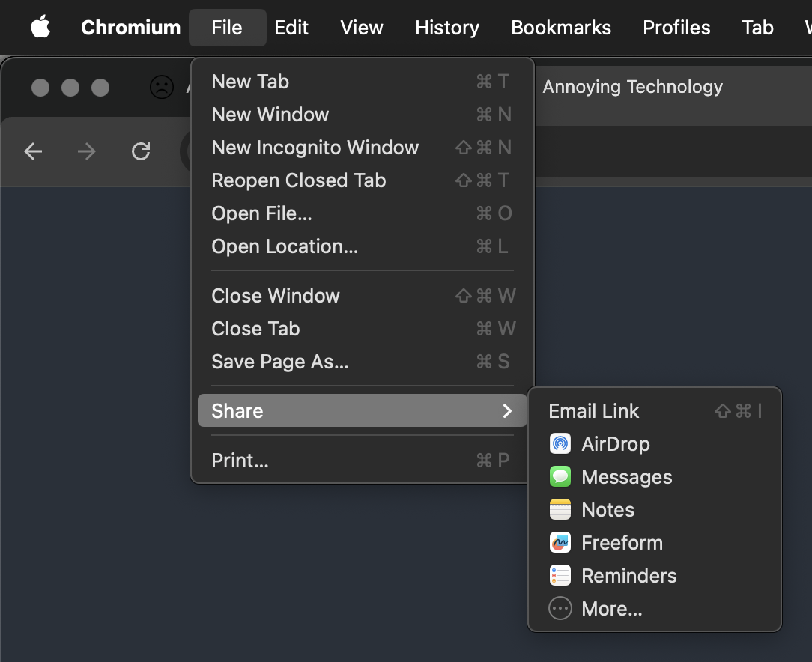
Task: Select Open Location… menu item
Action: point(362,246)
